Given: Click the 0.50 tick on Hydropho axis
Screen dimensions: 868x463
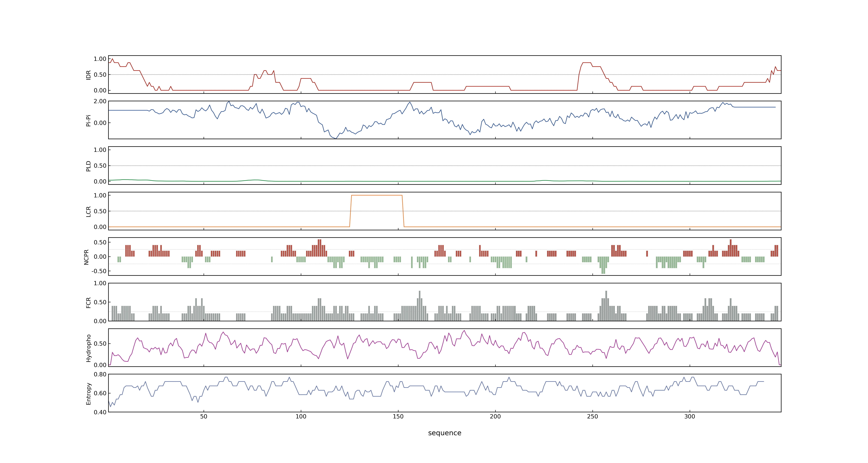Looking at the screenshot, I should click(100, 344).
